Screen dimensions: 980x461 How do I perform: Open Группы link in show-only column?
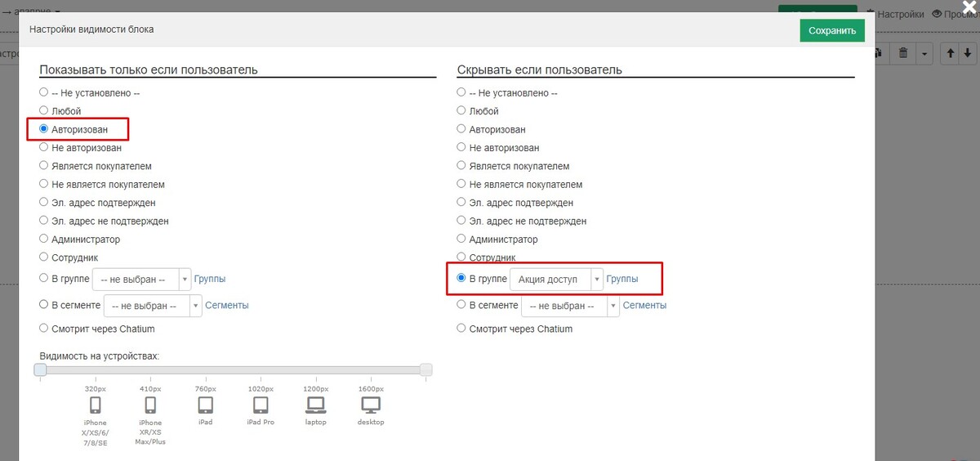210,279
